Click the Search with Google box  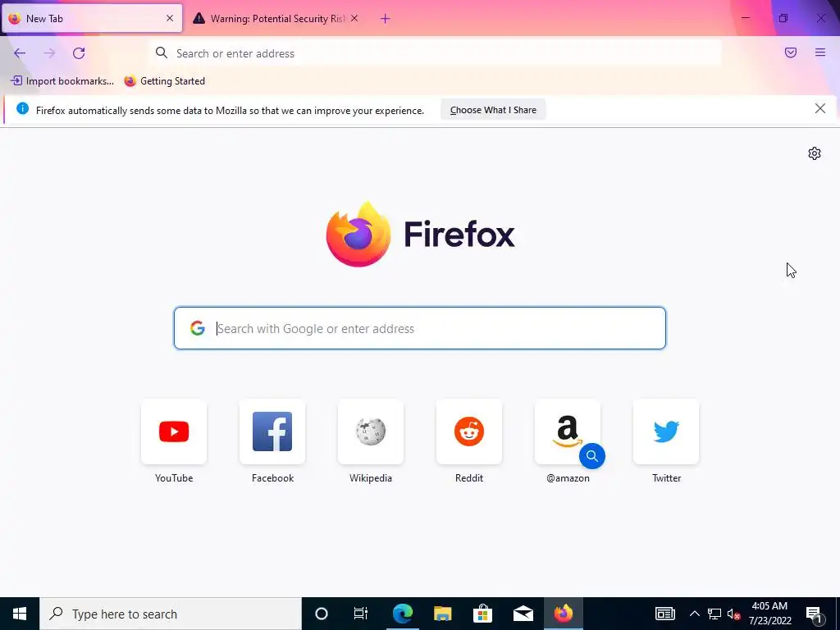point(419,328)
